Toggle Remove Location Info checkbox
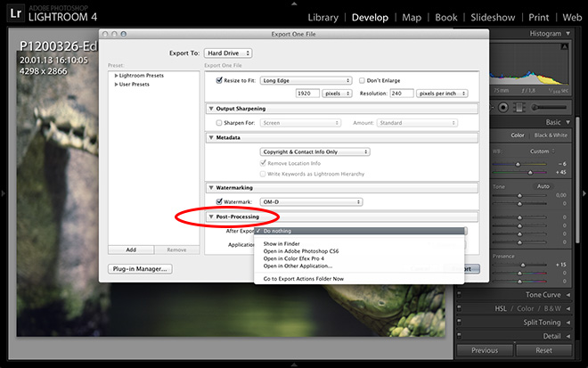Viewport: 588px width, 368px height. (263, 163)
